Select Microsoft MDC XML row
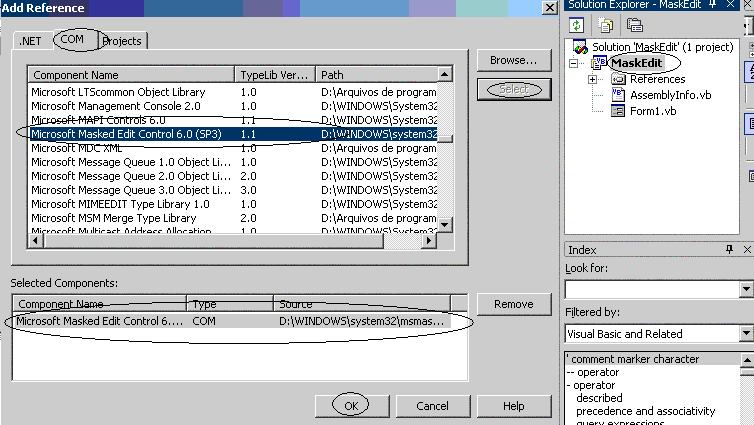 [x=233, y=148]
